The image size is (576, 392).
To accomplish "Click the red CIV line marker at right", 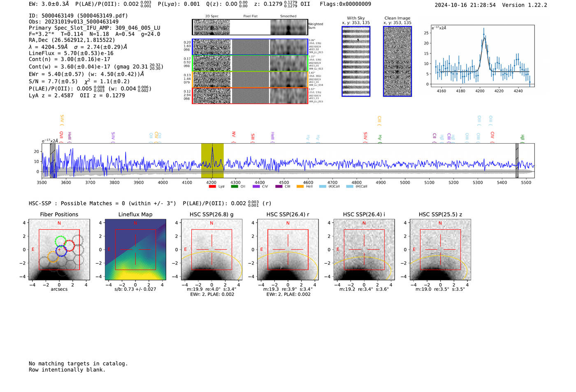I will pyautogui.click(x=492, y=137).
